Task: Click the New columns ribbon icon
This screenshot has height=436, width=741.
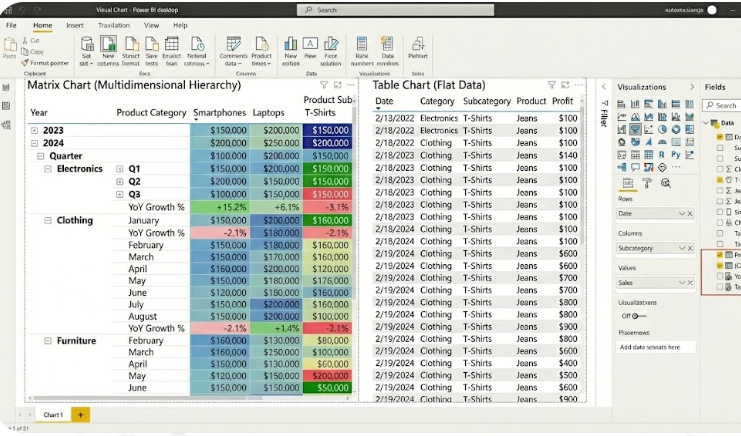Action: (108, 50)
